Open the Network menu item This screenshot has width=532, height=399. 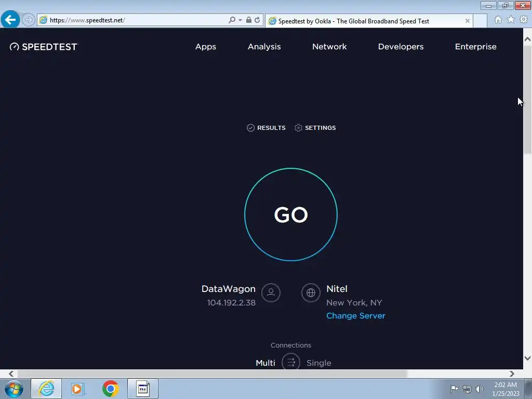(x=329, y=47)
